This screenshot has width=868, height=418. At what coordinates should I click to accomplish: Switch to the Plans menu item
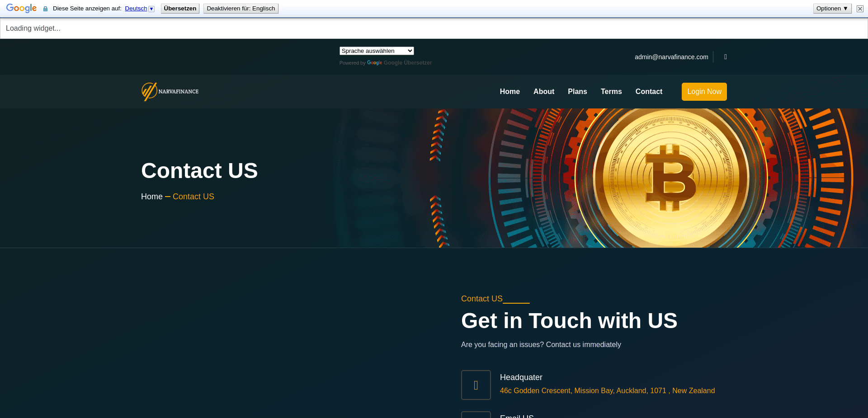577,91
